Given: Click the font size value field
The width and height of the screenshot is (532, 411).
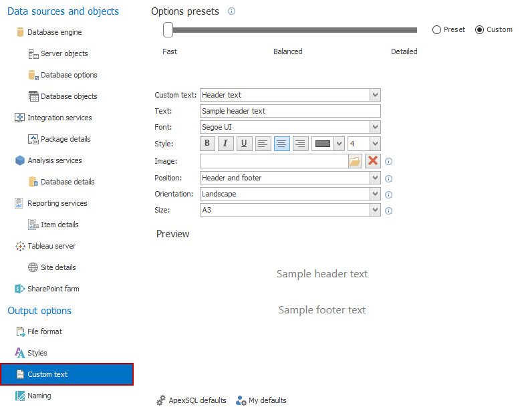Looking at the screenshot, I should (359, 144).
